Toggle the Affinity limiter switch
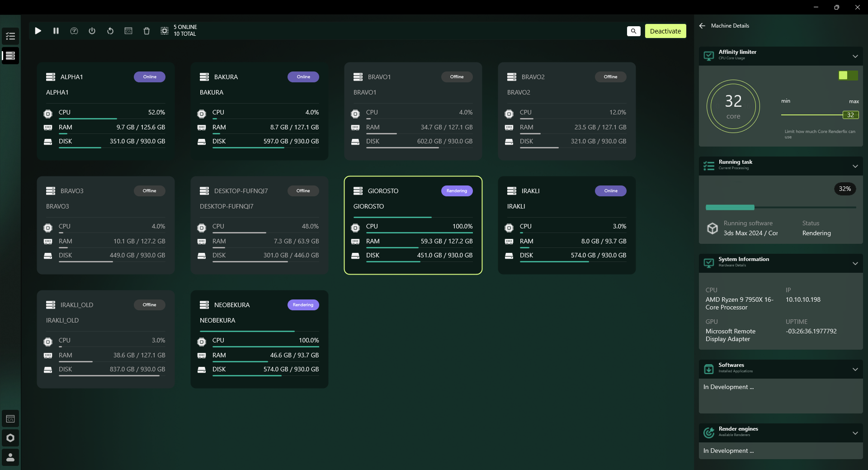 [x=848, y=76]
